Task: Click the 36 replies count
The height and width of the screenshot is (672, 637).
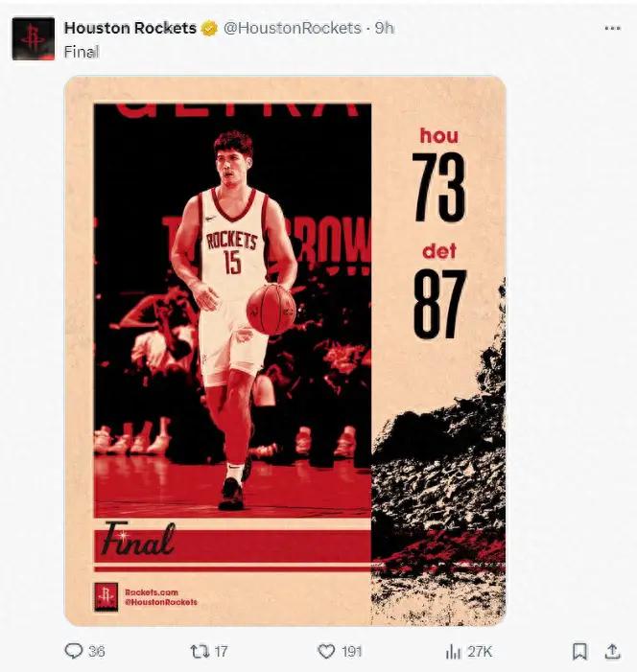Action: pos(97,652)
